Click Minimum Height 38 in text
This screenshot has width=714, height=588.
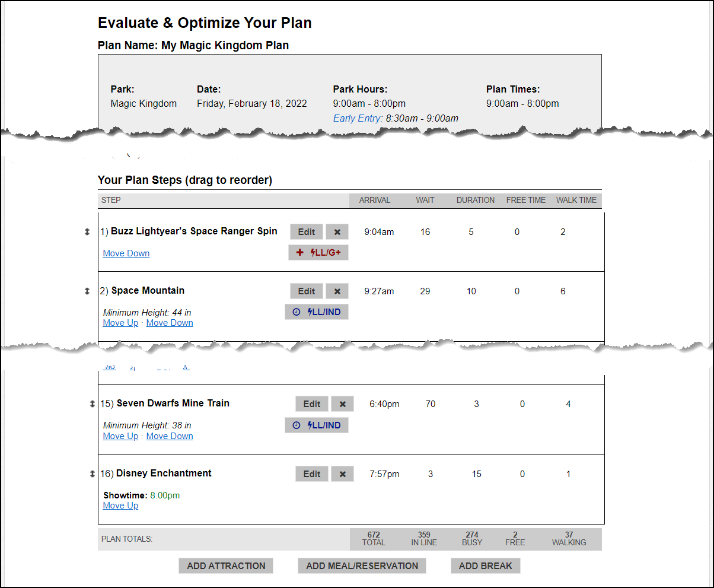(147, 425)
